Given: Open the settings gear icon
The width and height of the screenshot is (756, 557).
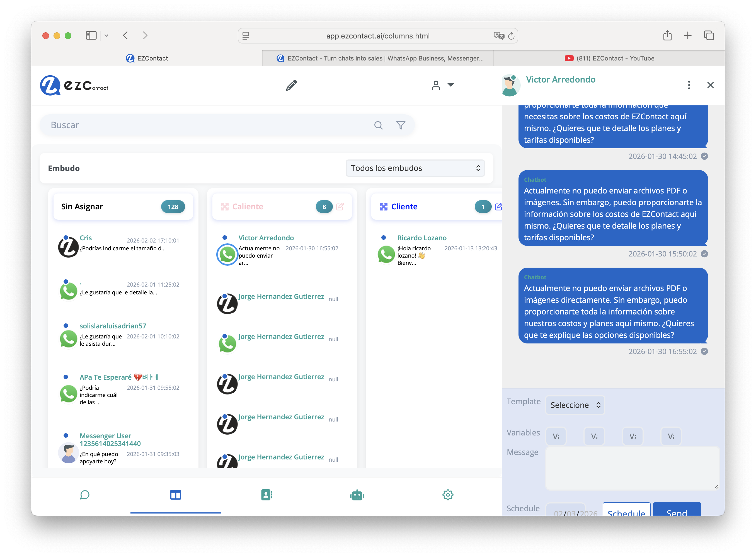Looking at the screenshot, I should pos(448,495).
